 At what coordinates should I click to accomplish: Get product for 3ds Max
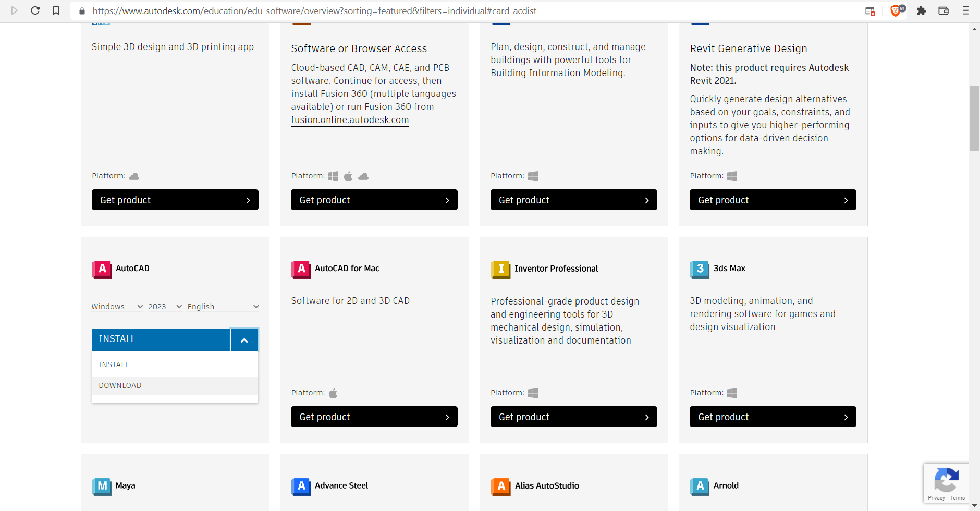pos(773,417)
